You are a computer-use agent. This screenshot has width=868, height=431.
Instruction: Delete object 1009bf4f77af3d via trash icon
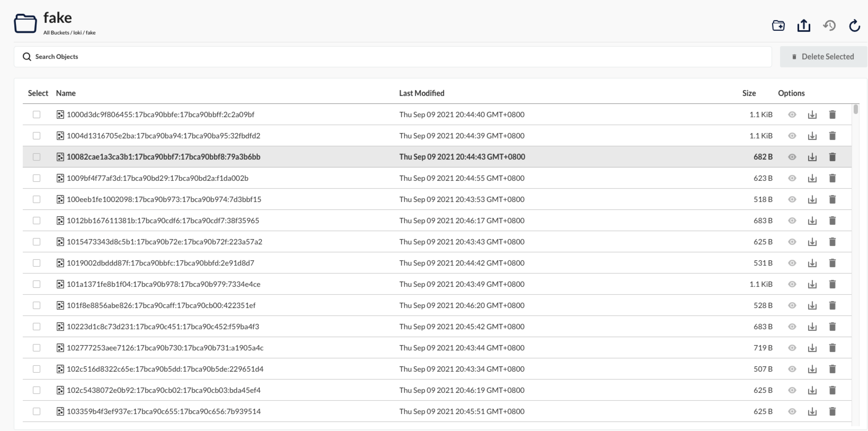point(832,178)
